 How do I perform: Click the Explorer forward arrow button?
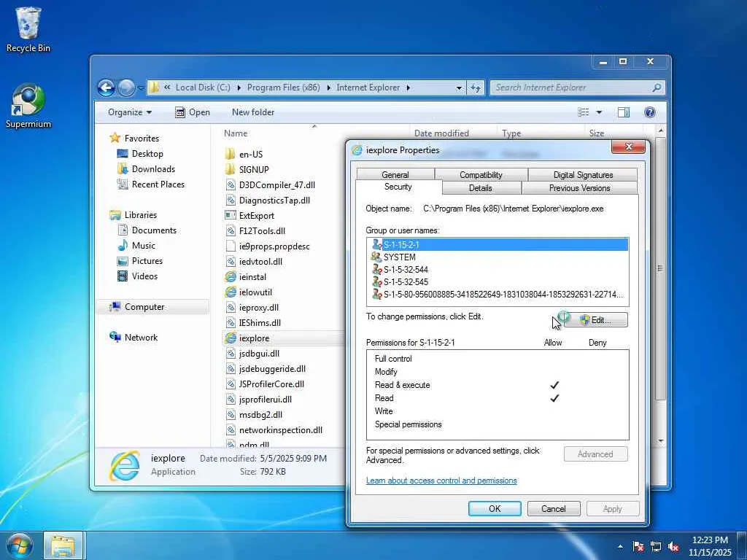pos(126,87)
